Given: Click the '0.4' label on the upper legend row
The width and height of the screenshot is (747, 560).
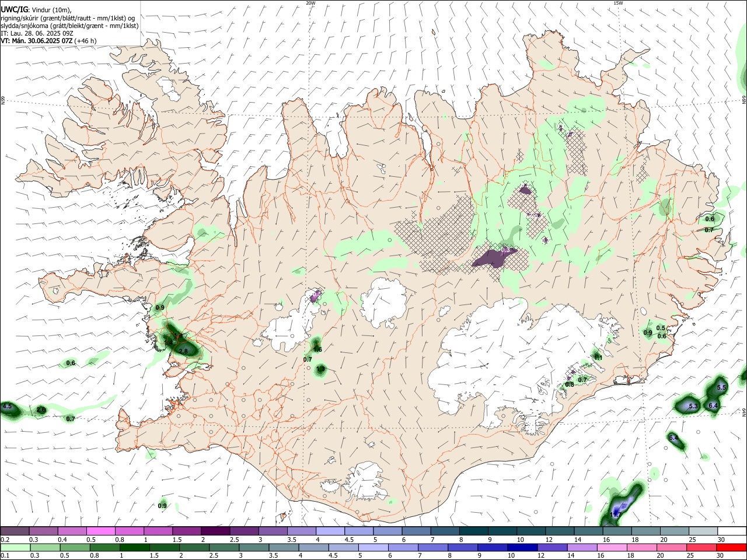Looking at the screenshot, I should coord(62,539).
